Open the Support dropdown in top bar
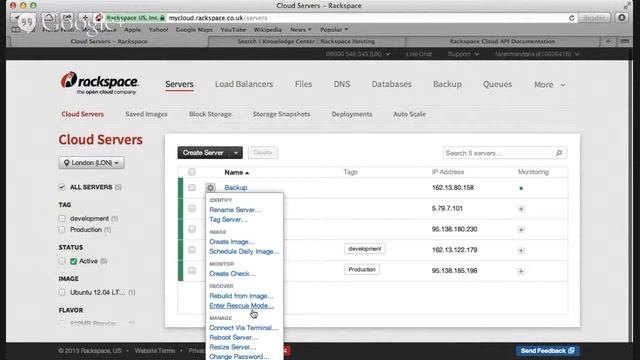Viewport: 640px width, 360px height. [x=463, y=54]
